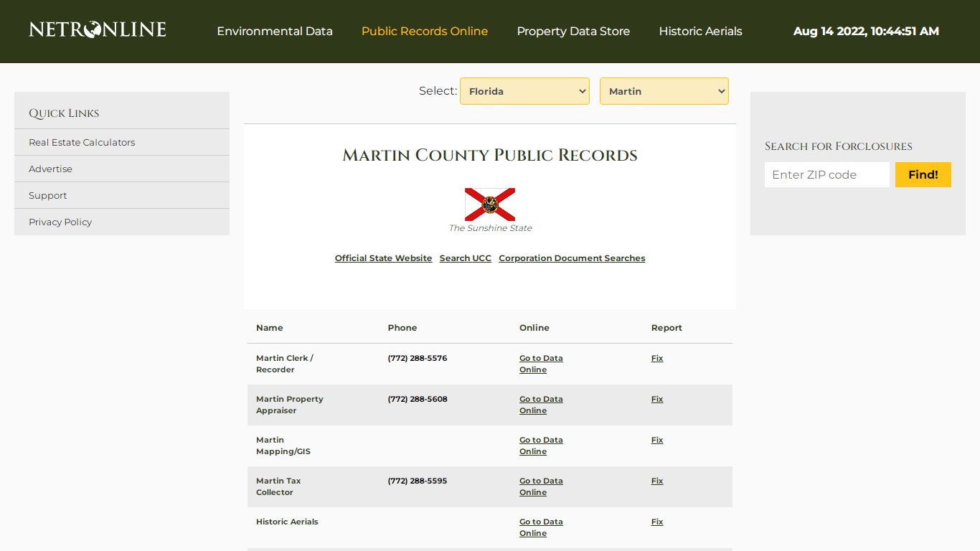Go to Data Online for Martin Mapping/GIS
The width and height of the screenshot is (980, 551).
(x=541, y=446)
